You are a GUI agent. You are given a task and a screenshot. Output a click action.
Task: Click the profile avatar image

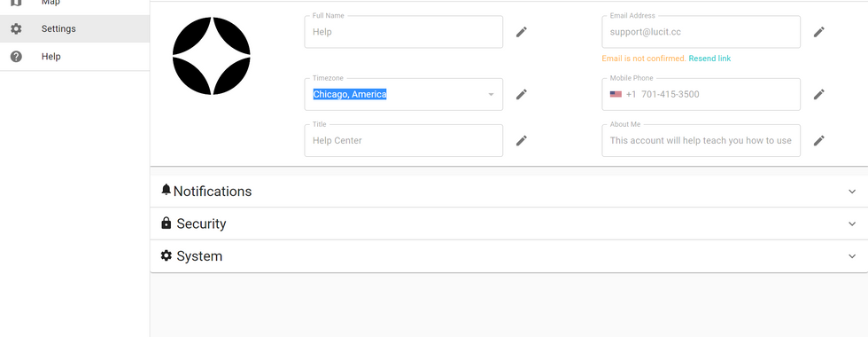pyautogui.click(x=211, y=56)
